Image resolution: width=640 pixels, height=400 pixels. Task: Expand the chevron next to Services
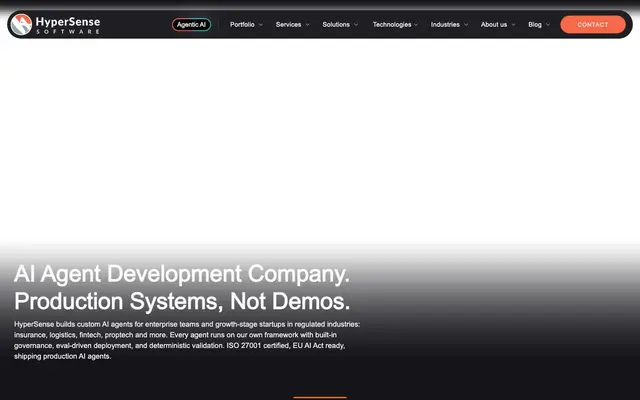coord(307,24)
